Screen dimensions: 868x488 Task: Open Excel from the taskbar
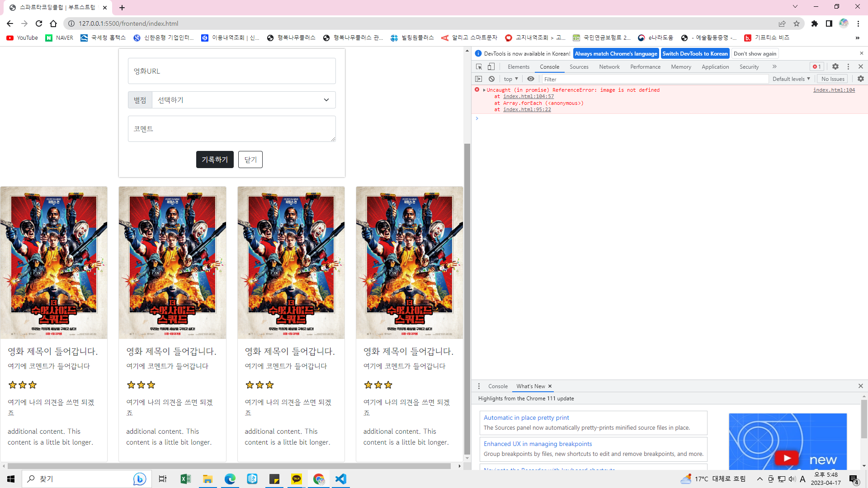185,479
